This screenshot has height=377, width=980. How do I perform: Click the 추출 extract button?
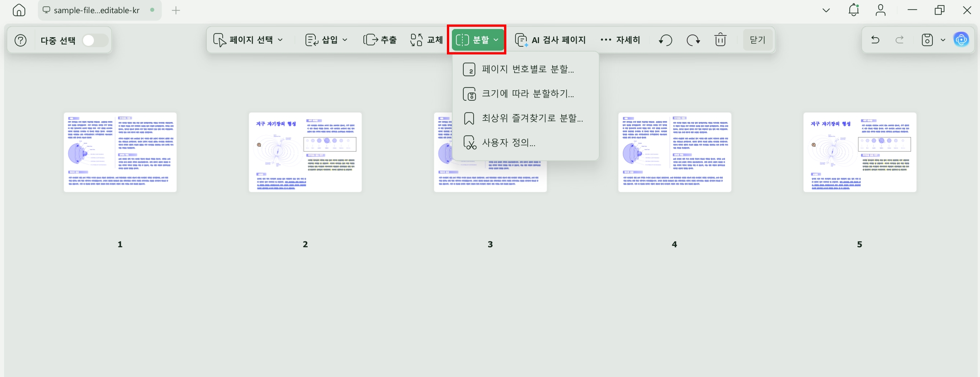pos(380,40)
